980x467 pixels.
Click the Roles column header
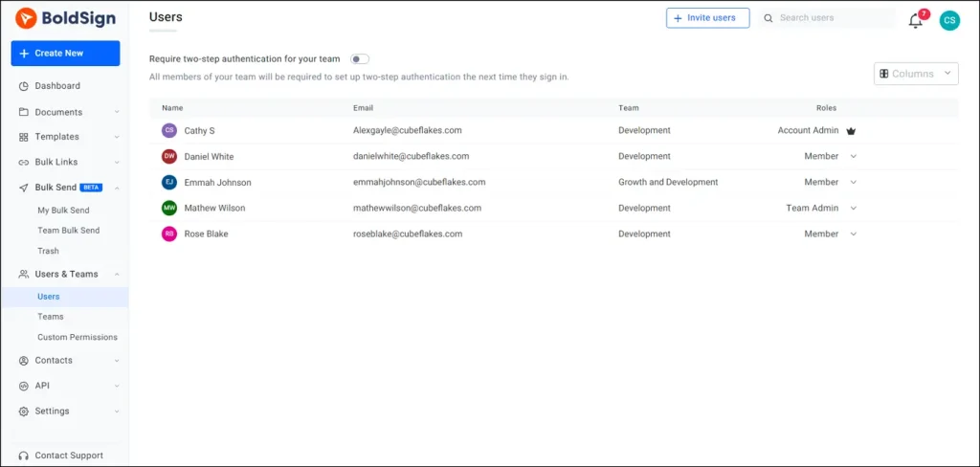pyautogui.click(x=826, y=108)
